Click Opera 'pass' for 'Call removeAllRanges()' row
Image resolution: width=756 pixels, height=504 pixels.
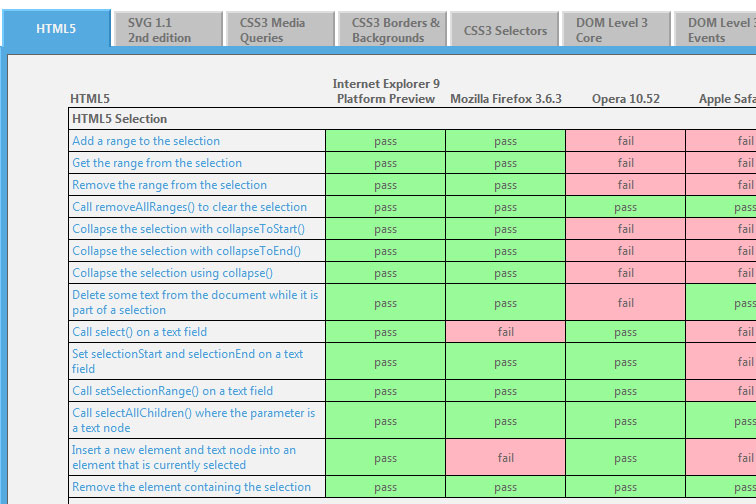click(626, 207)
